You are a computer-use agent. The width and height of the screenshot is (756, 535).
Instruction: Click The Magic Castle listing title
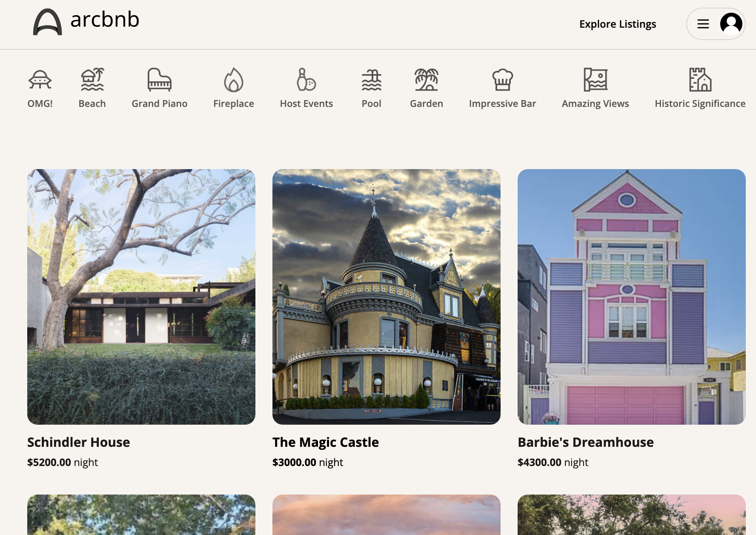[x=326, y=442]
